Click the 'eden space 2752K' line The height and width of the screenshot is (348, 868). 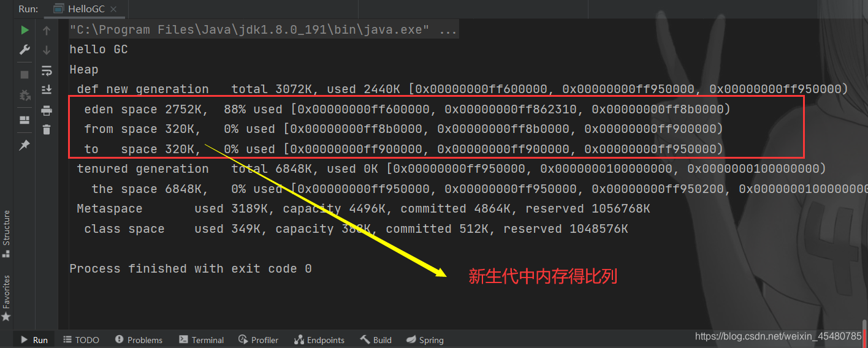[407, 110]
